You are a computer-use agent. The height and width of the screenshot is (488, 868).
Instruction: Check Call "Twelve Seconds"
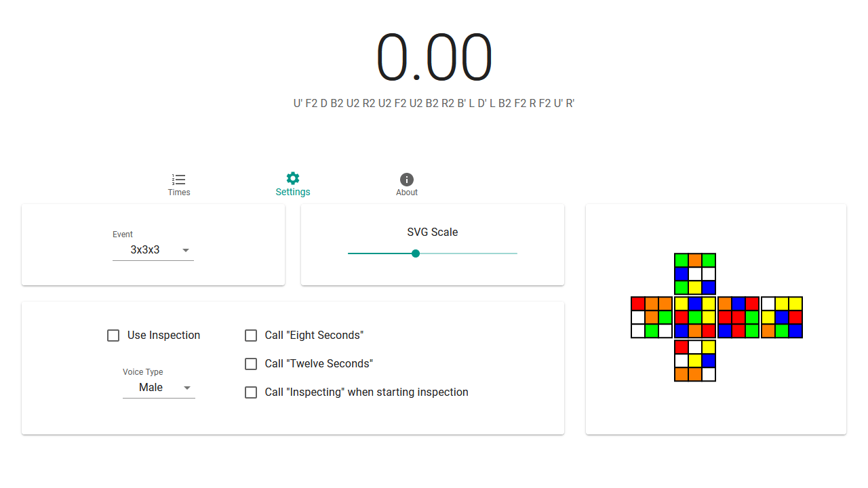pos(251,363)
